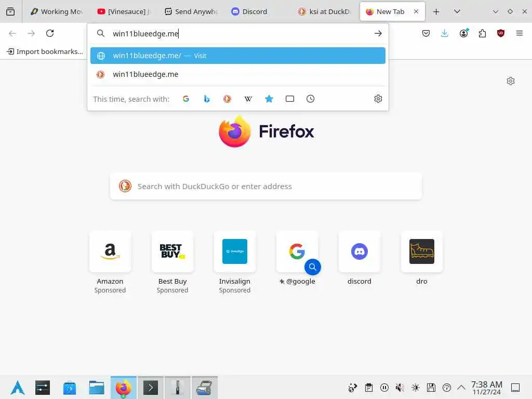532x399 pixels.
Task: Open the Konsole terminal from taskbar
Action: [x=151, y=388]
